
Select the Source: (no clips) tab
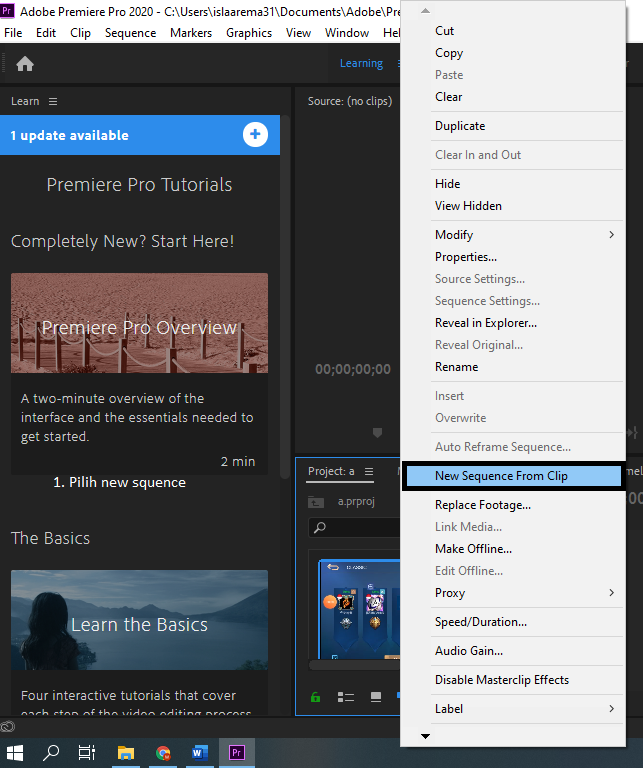click(x=350, y=101)
